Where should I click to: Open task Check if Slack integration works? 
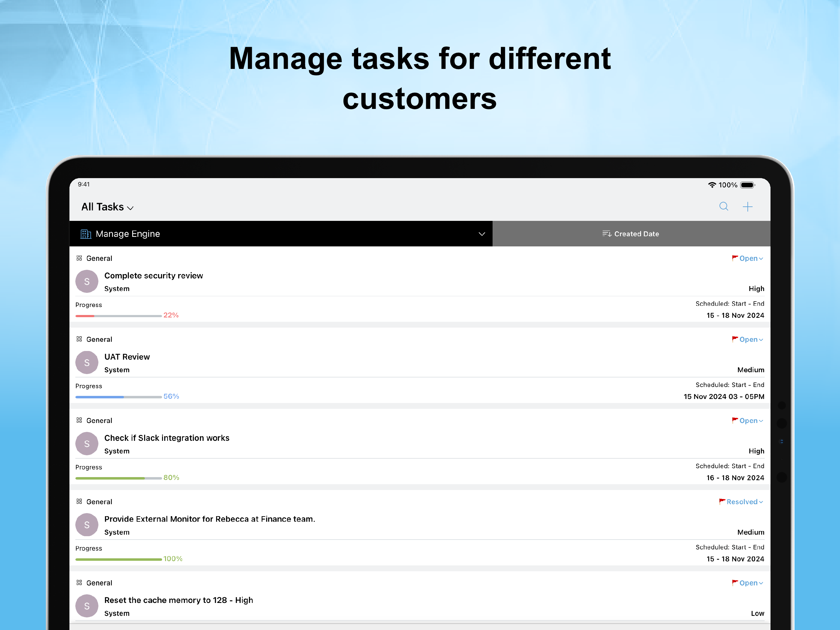[x=167, y=438]
